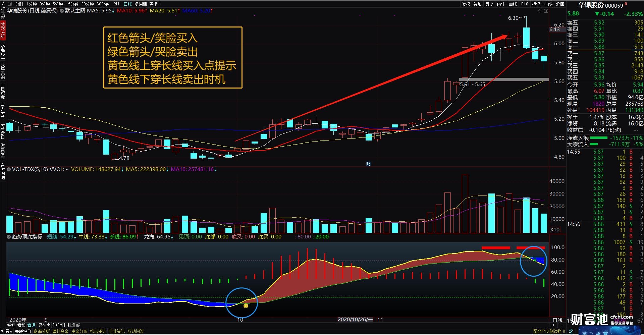The width and height of the screenshot is (644, 335).
Task: Open 盘面分析 bottom tab
Action: click(42, 331)
